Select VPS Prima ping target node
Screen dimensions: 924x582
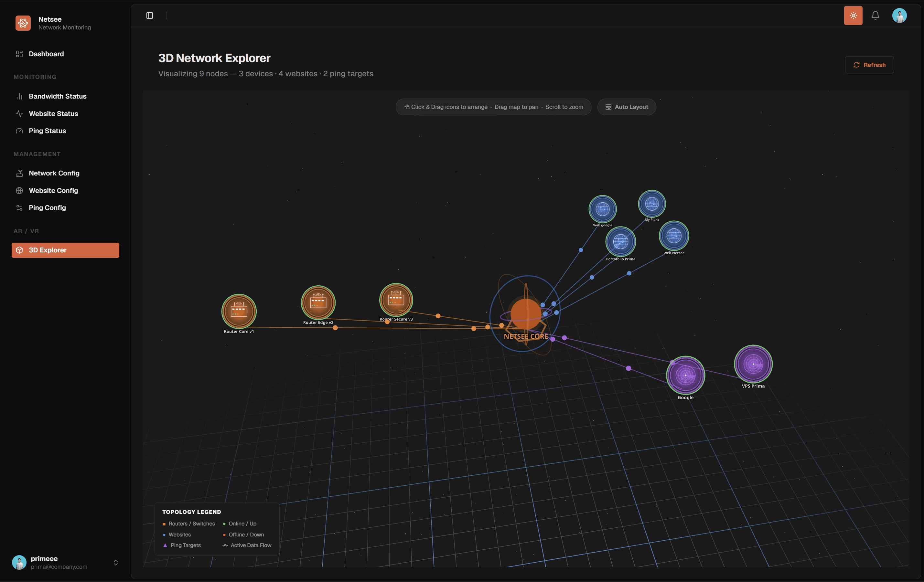point(753,364)
